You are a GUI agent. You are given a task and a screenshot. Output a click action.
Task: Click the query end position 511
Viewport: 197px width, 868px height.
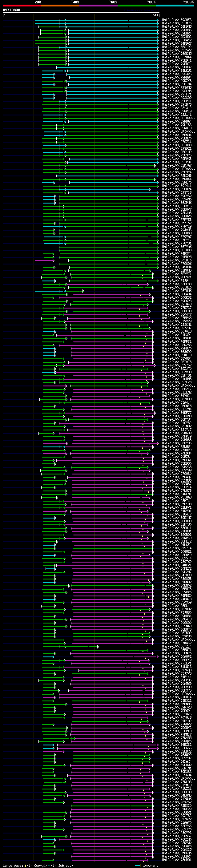155,15
